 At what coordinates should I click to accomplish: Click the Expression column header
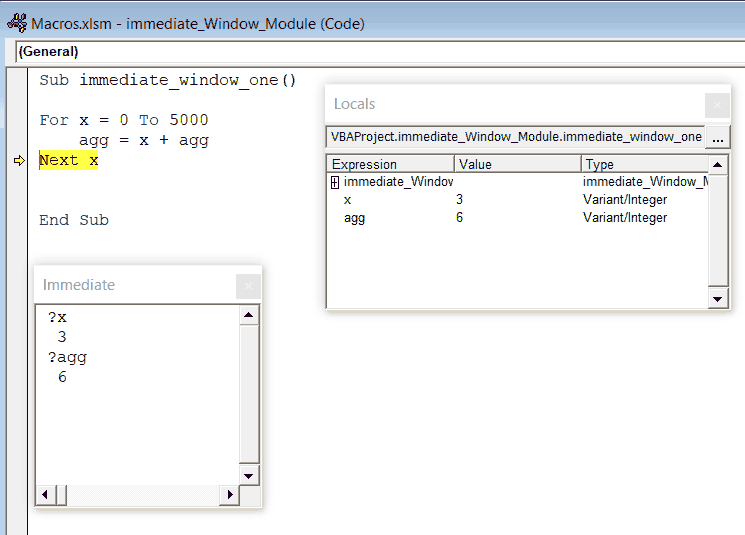pos(391,164)
